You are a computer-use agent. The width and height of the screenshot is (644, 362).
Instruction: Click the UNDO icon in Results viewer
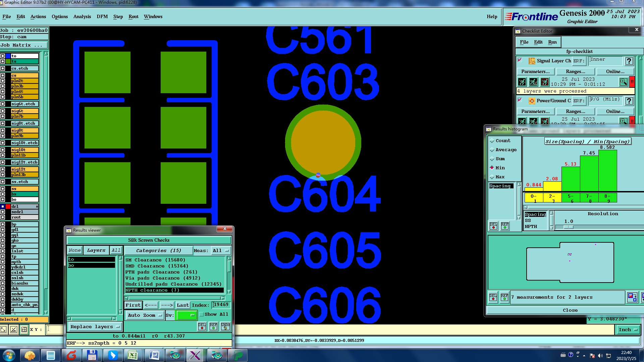point(225,326)
